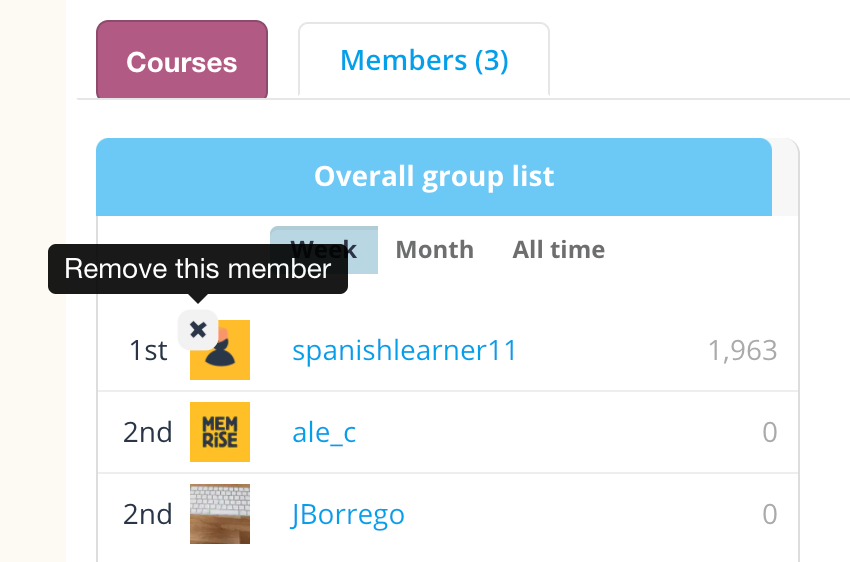Click ale_c's Memrise logo avatar

click(220, 432)
